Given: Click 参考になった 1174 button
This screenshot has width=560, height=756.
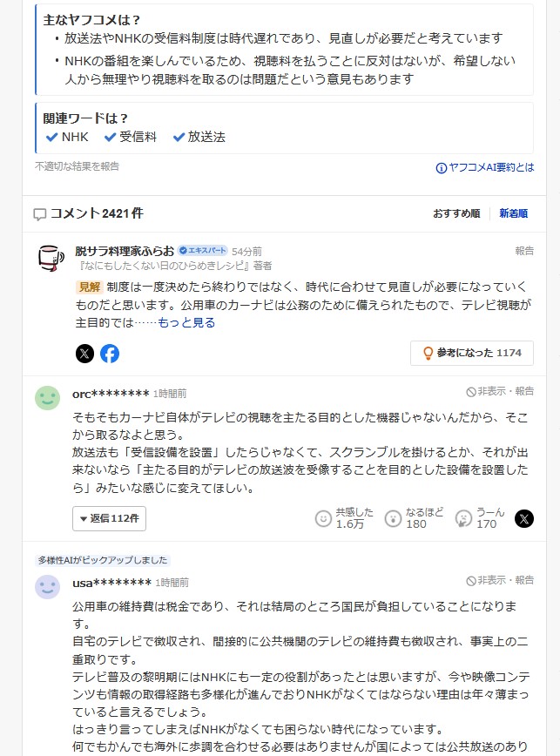Looking at the screenshot, I should 472,354.
